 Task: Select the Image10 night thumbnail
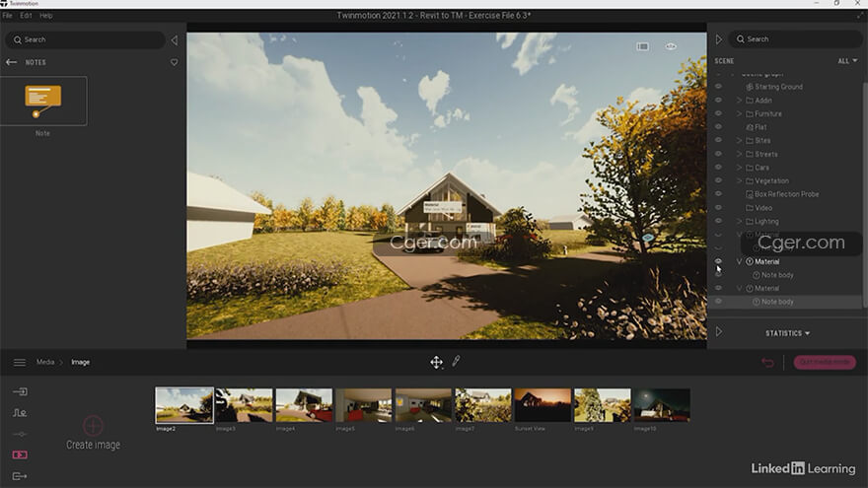point(662,405)
